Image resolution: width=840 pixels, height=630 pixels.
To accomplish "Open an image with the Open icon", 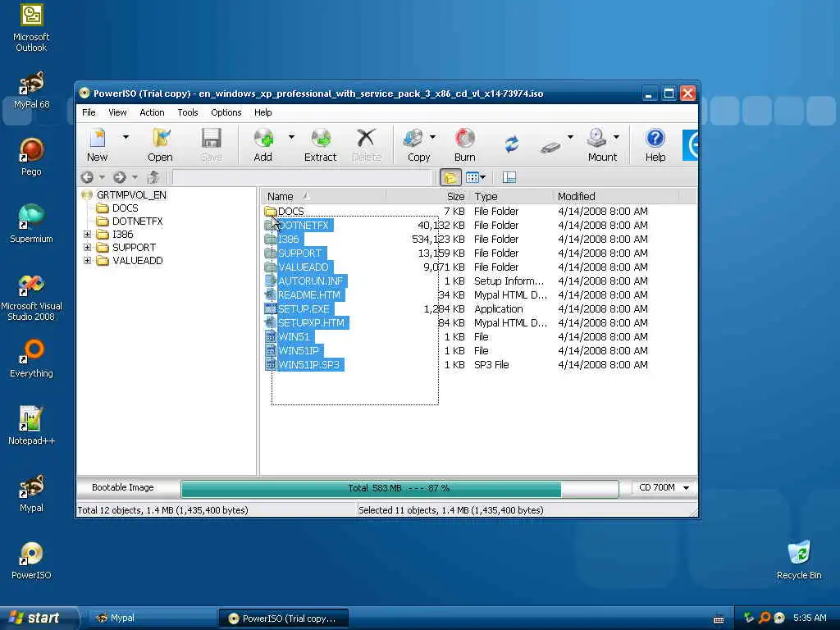I will point(160,144).
